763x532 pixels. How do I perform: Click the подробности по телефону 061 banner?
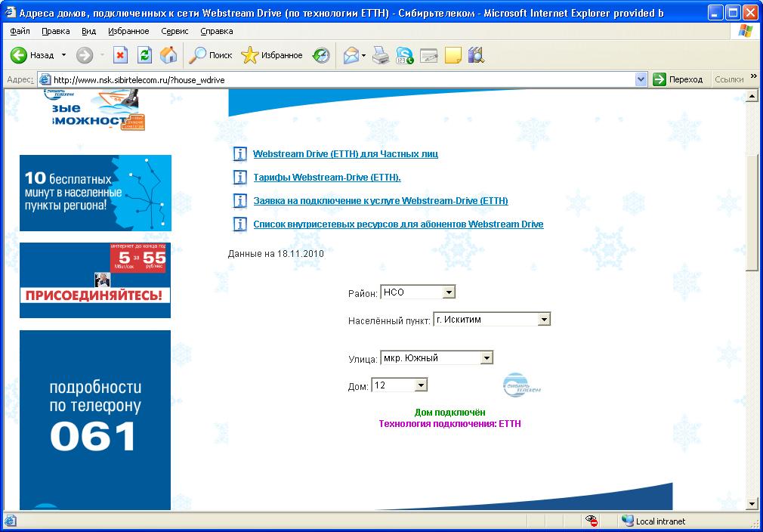pos(95,420)
